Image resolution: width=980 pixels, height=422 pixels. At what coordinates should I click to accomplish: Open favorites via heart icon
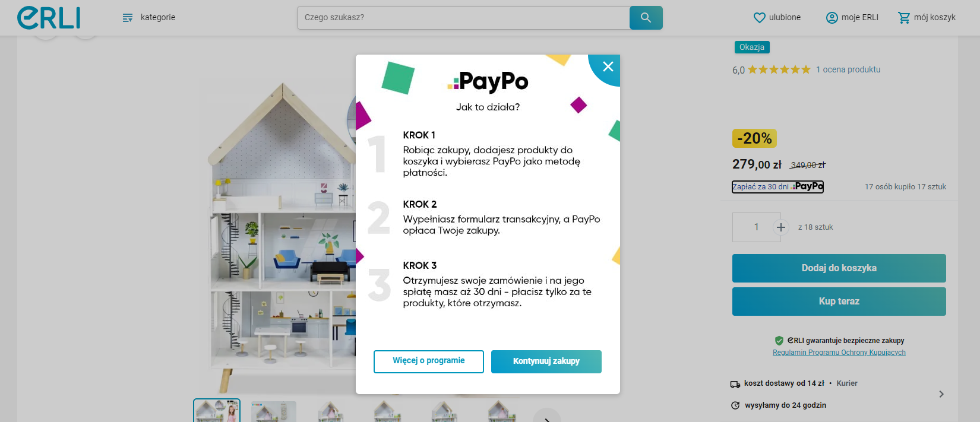[759, 18]
